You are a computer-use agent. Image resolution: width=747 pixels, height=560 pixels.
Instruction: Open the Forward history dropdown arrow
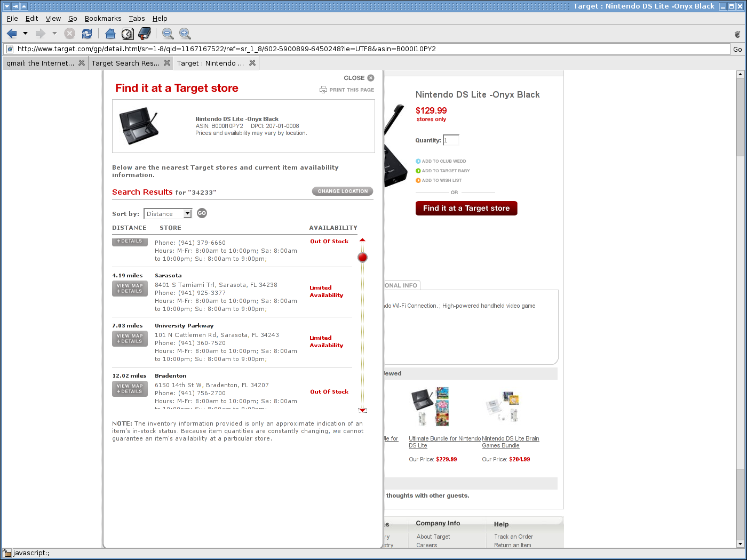click(x=54, y=34)
